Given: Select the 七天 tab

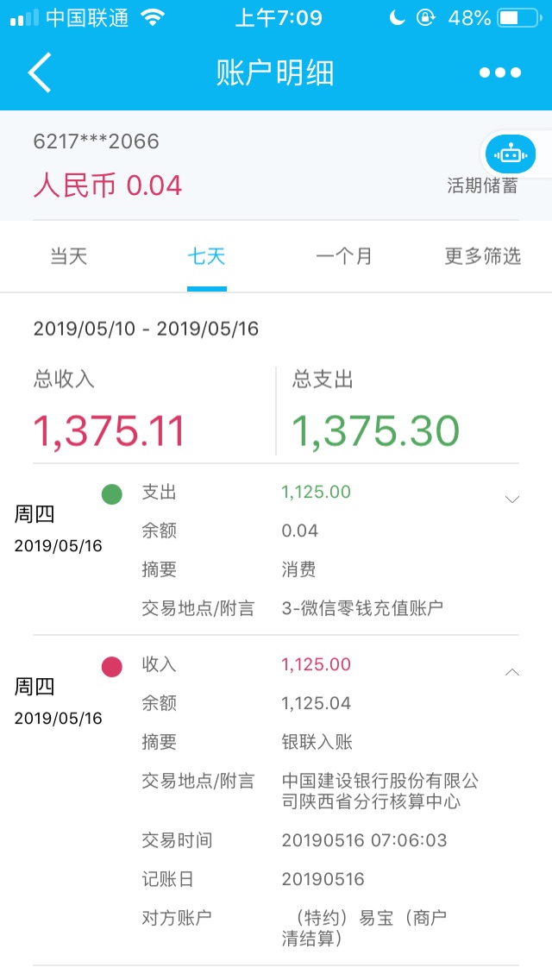Looking at the screenshot, I should click(x=206, y=256).
